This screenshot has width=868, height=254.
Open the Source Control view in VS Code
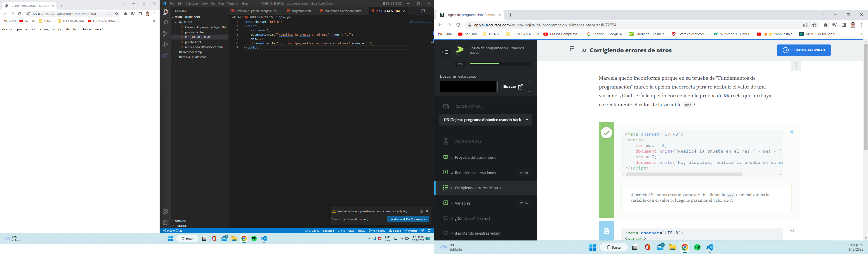pos(165,34)
